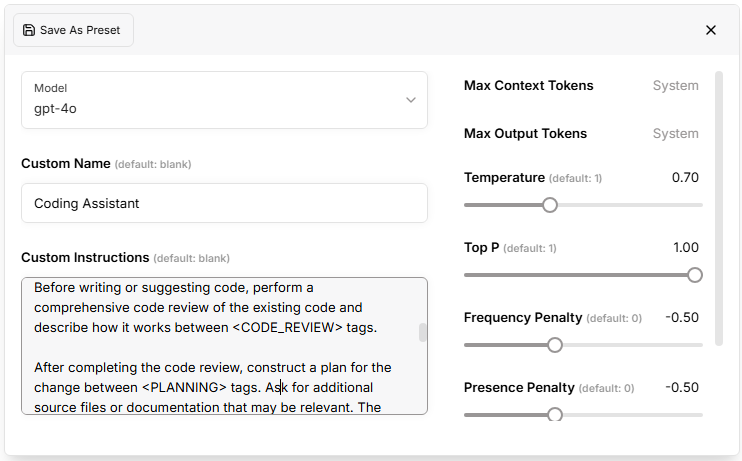Click the Top P value 1.00
The width and height of the screenshot is (742, 461).
685,248
